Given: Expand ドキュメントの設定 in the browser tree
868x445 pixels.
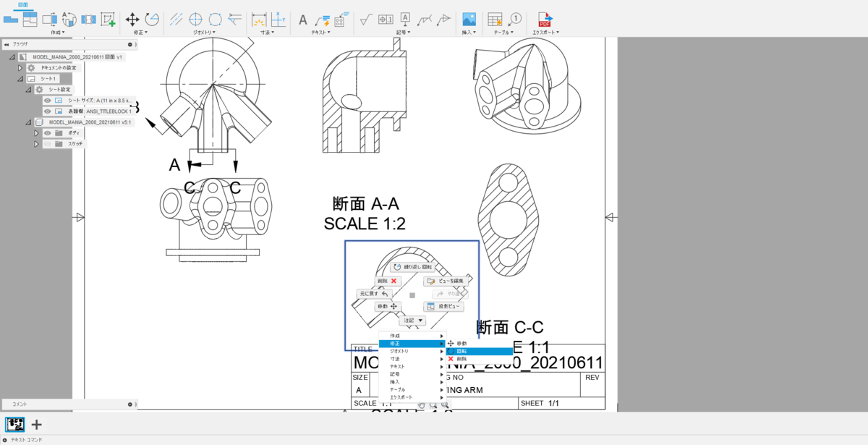Looking at the screenshot, I should 20,68.
